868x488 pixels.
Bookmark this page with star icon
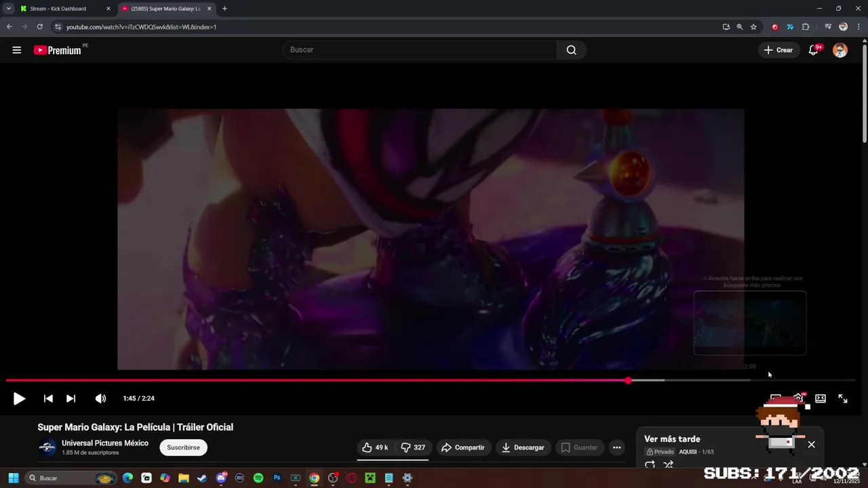pyautogui.click(x=753, y=27)
